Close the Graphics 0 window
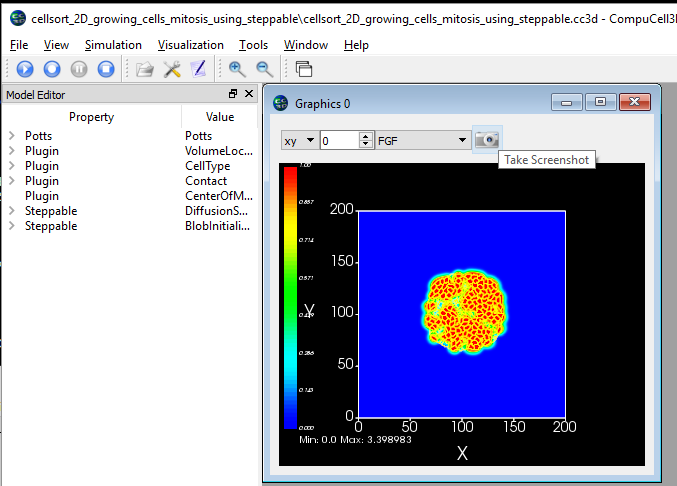 coord(635,102)
